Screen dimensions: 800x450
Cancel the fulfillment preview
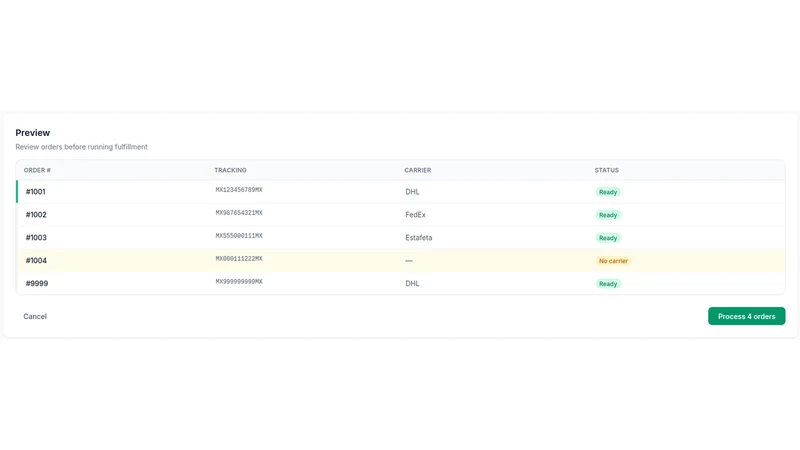click(35, 316)
